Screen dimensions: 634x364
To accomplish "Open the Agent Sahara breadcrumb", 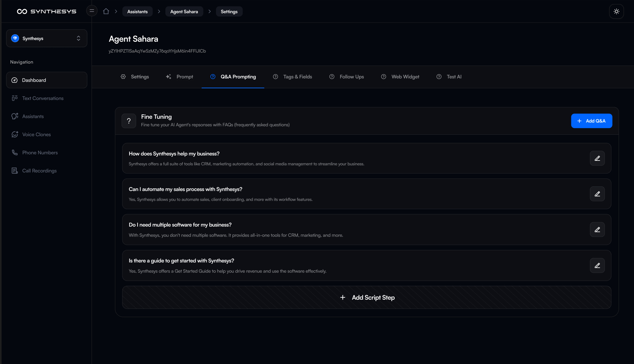I will point(184,12).
